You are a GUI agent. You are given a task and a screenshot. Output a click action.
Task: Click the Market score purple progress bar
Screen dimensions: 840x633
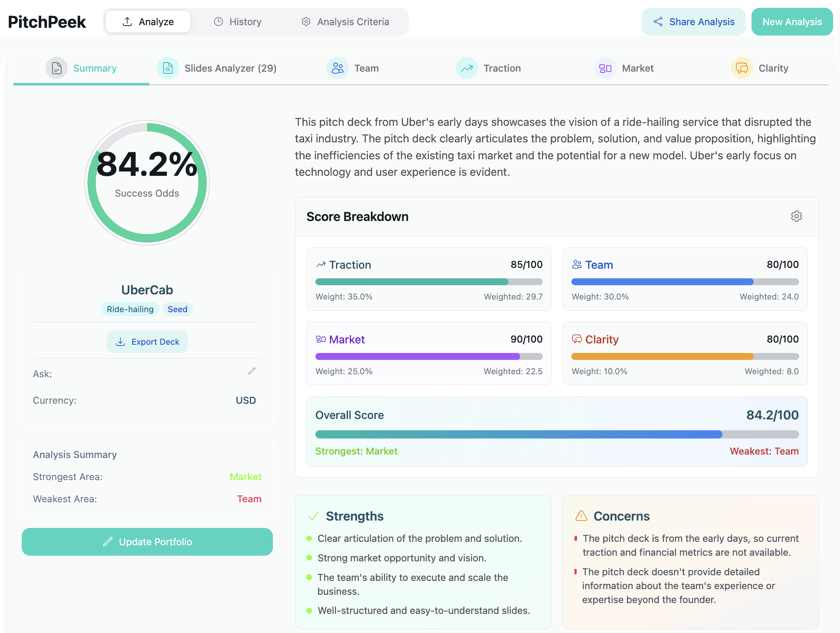[x=429, y=356]
